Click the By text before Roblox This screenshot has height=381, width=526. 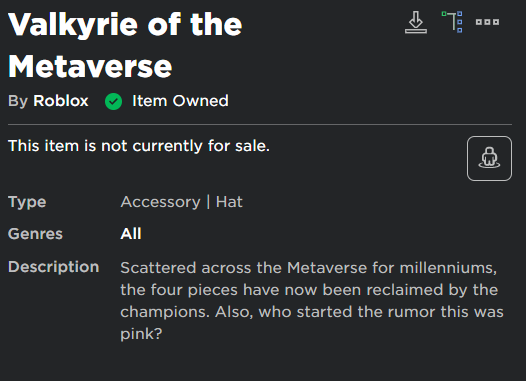pyautogui.click(x=18, y=101)
